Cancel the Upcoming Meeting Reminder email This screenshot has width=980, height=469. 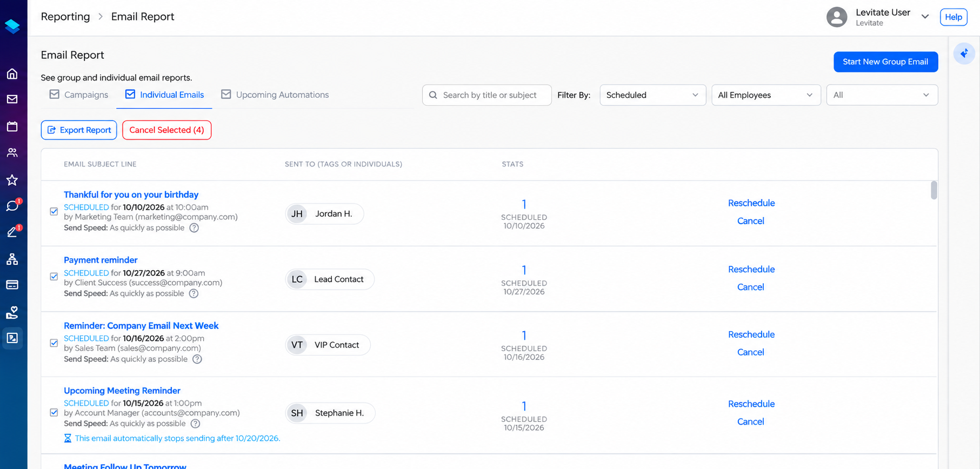pyautogui.click(x=750, y=422)
